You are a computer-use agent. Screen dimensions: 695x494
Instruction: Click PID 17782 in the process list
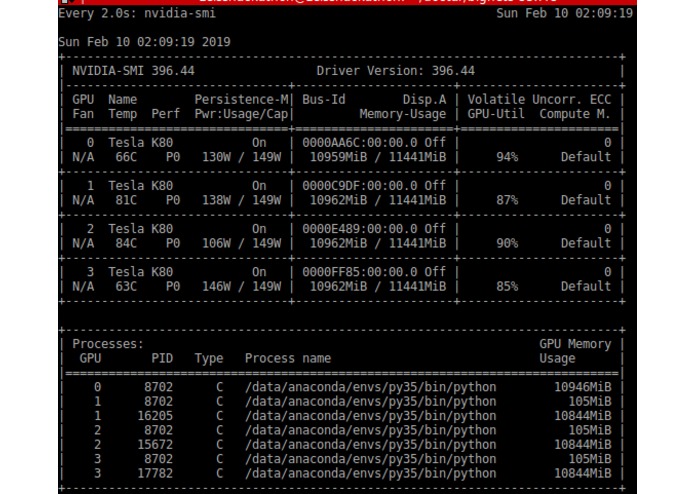click(155, 474)
